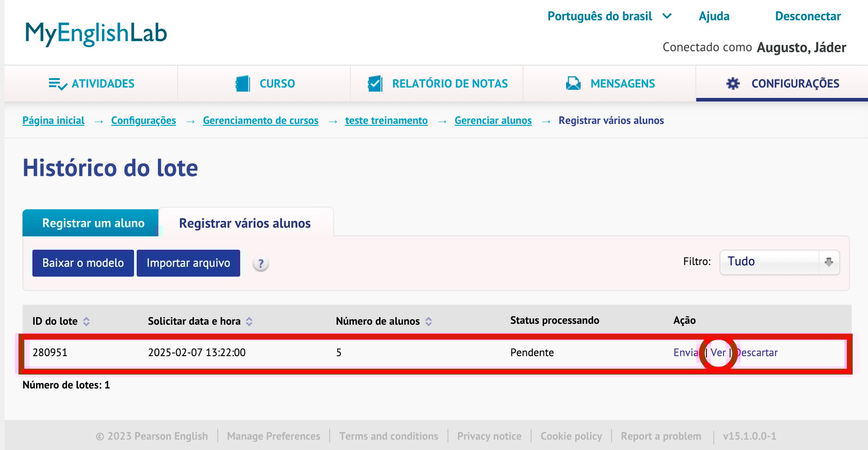Sort by Solicitar data e hora arrows
Viewport: 868px width, 450px height.
[249, 321]
